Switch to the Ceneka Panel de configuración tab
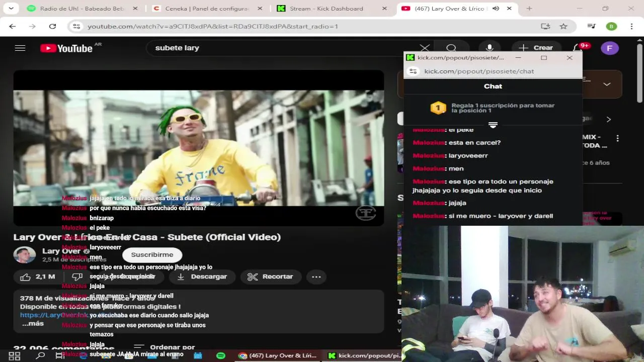 click(x=206, y=9)
